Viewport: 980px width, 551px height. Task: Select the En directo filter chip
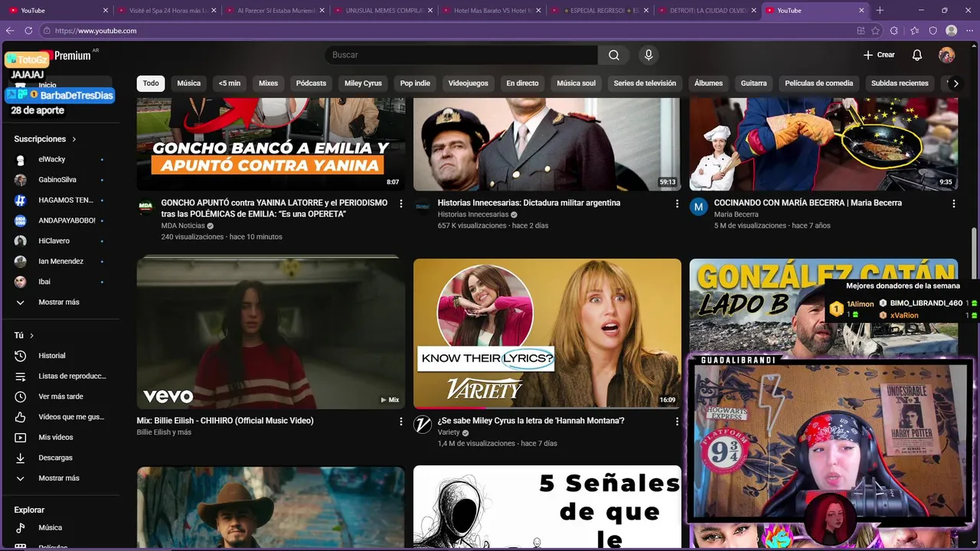tap(522, 83)
